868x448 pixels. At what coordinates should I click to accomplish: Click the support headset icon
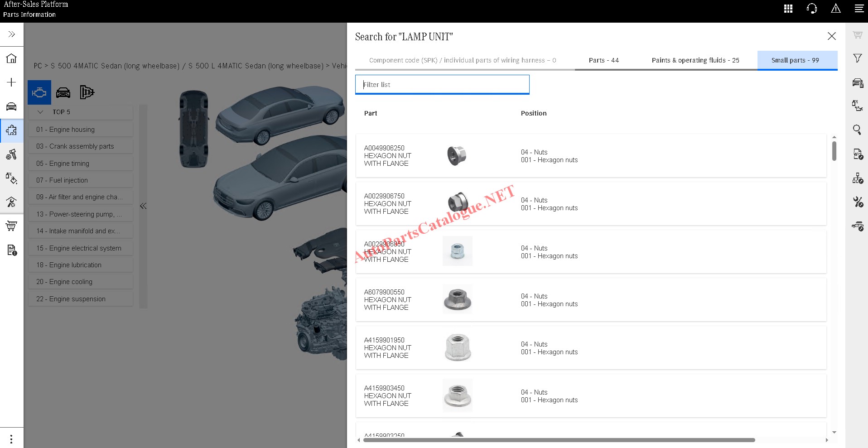(x=812, y=9)
